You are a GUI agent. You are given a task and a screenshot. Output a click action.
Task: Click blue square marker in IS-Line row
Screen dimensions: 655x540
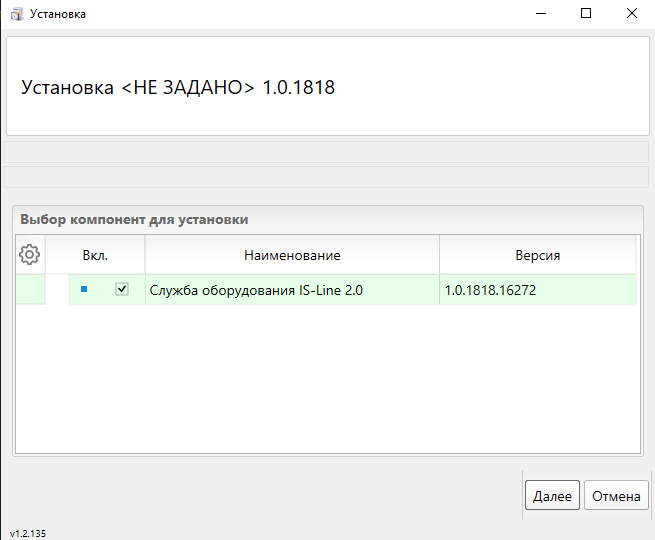click(84, 289)
